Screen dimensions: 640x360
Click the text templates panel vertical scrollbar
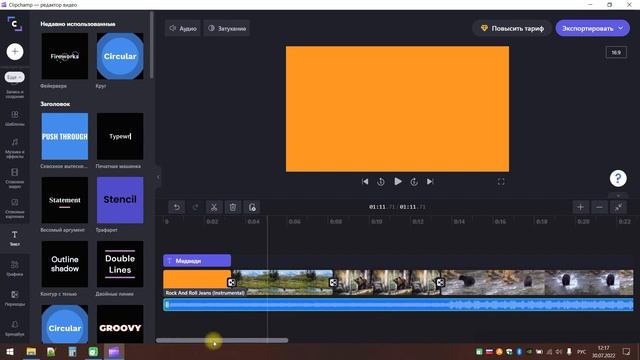152,45
